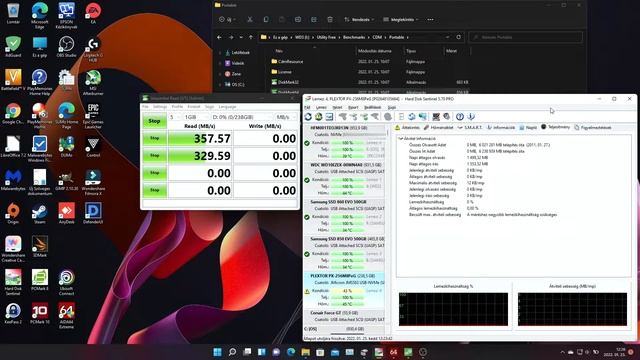Open the drive selection dropdown D: 0%
Viewport: 640px width, 360px height.
coord(241,117)
